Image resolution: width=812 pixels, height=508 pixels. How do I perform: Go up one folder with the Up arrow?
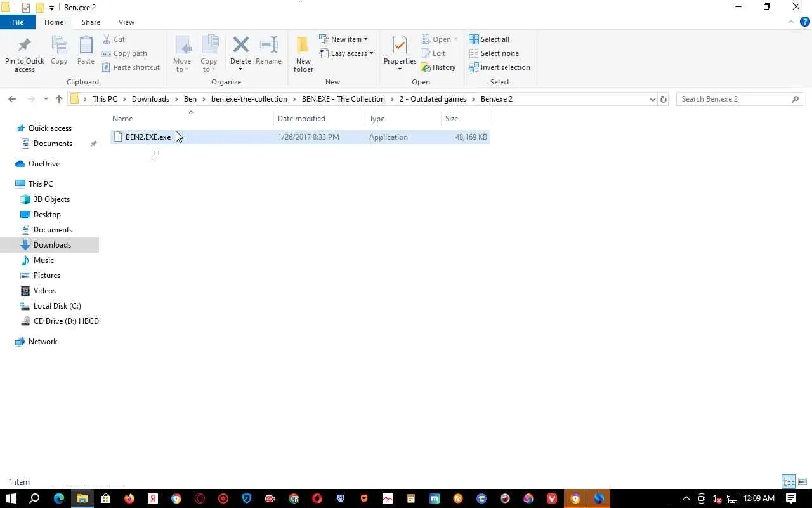(x=59, y=99)
